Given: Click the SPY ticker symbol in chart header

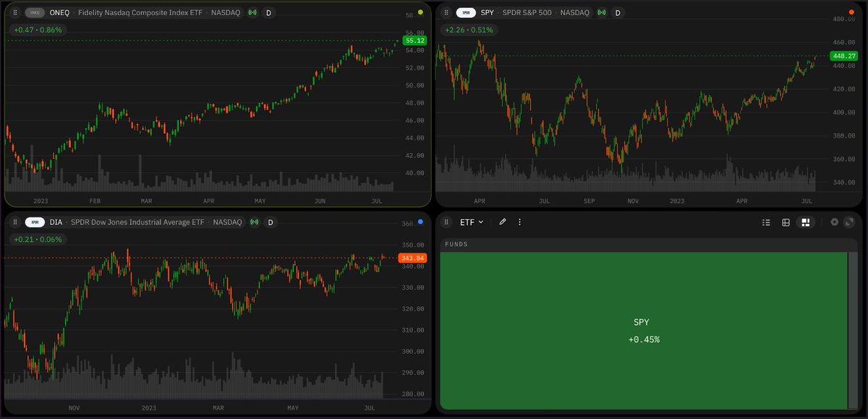Looking at the screenshot, I should click(487, 12).
